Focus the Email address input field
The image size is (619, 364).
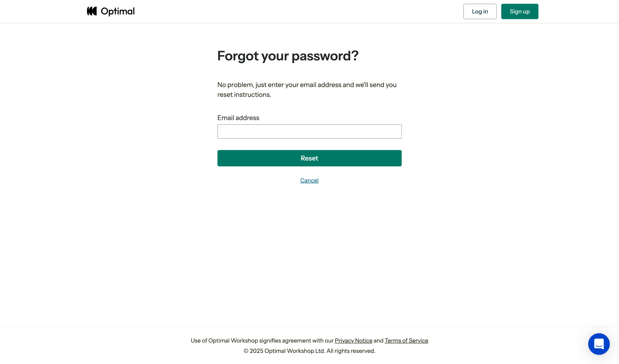(309, 131)
